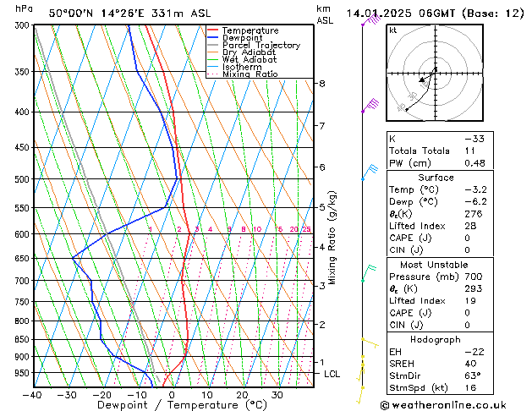Click the hPa axis unit label

(x=24, y=8)
